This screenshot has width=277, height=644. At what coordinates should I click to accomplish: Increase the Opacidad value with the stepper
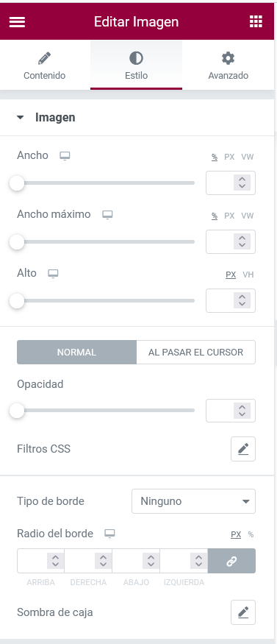pyautogui.click(x=242, y=406)
